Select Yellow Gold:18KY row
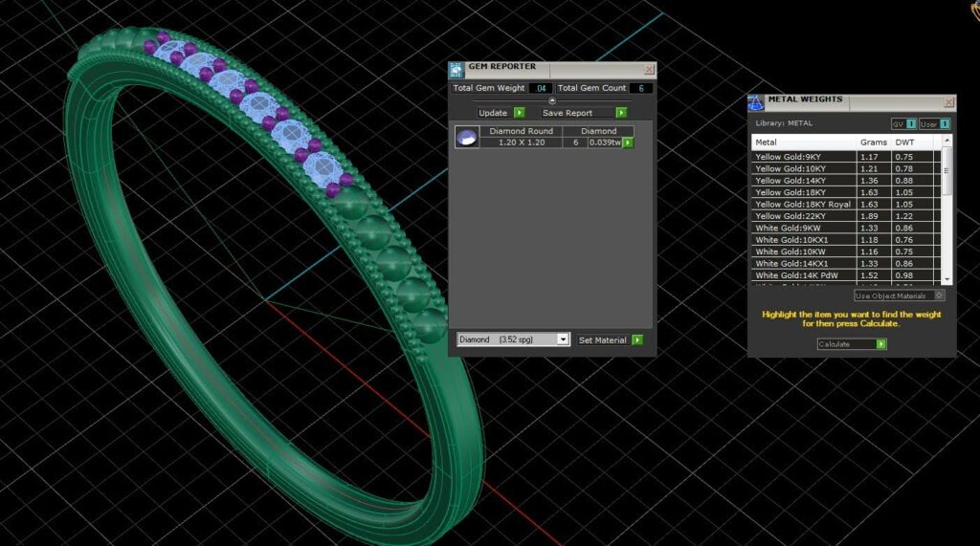 (846, 192)
